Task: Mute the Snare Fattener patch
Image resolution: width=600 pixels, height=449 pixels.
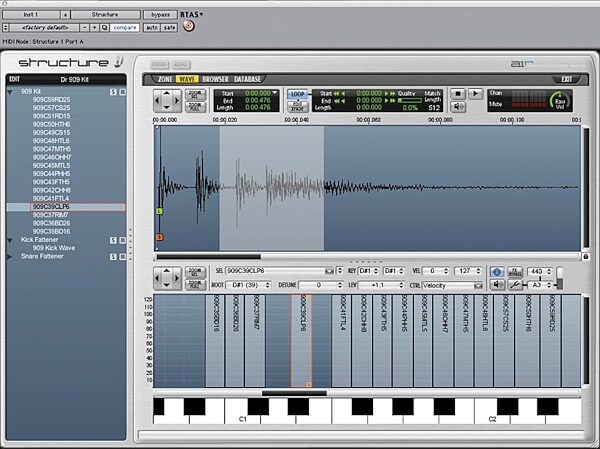Action: pyautogui.click(x=122, y=256)
